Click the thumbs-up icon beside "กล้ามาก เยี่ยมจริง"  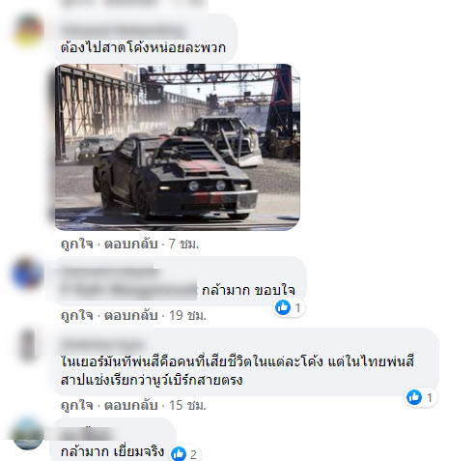click(x=179, y=454)
